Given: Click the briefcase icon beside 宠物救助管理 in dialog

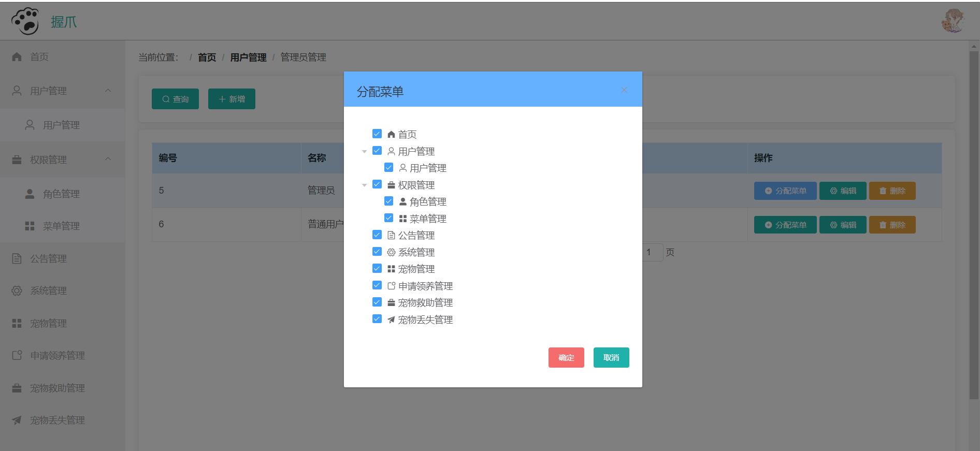Looking at the screenshot, I should (391, 302).
